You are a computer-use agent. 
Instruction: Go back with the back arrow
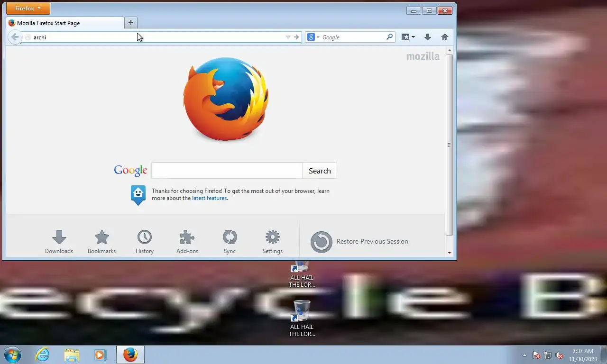tap(15, 37)
